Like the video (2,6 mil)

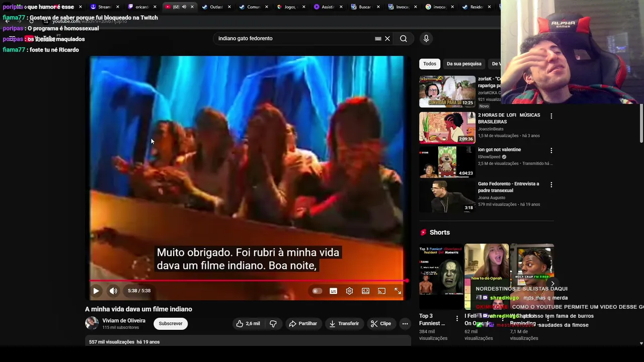248,324
